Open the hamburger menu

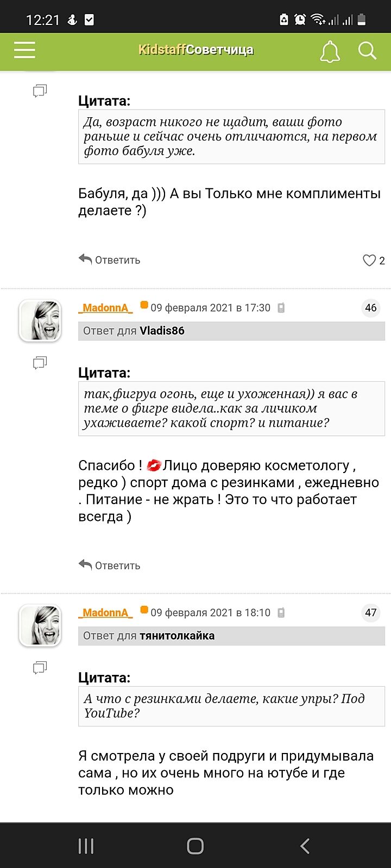pos(24,50)
